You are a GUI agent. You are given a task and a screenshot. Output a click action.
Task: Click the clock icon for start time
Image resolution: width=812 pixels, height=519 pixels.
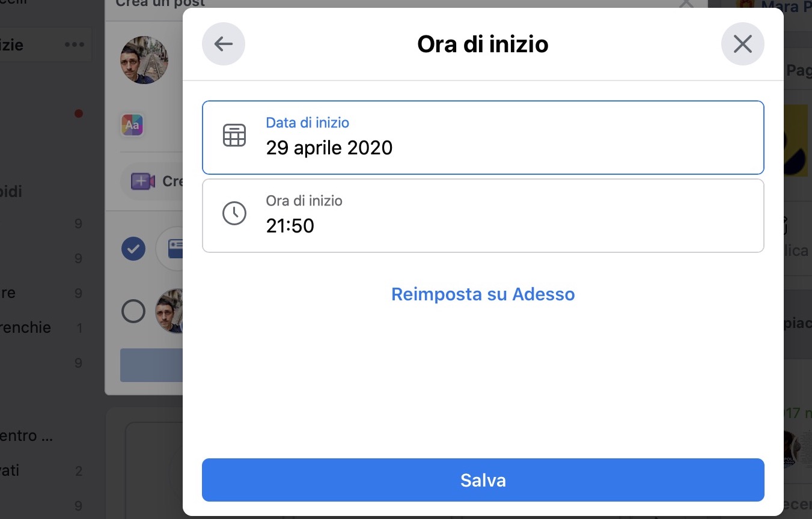pyautogui.click(x=234, y=213)
